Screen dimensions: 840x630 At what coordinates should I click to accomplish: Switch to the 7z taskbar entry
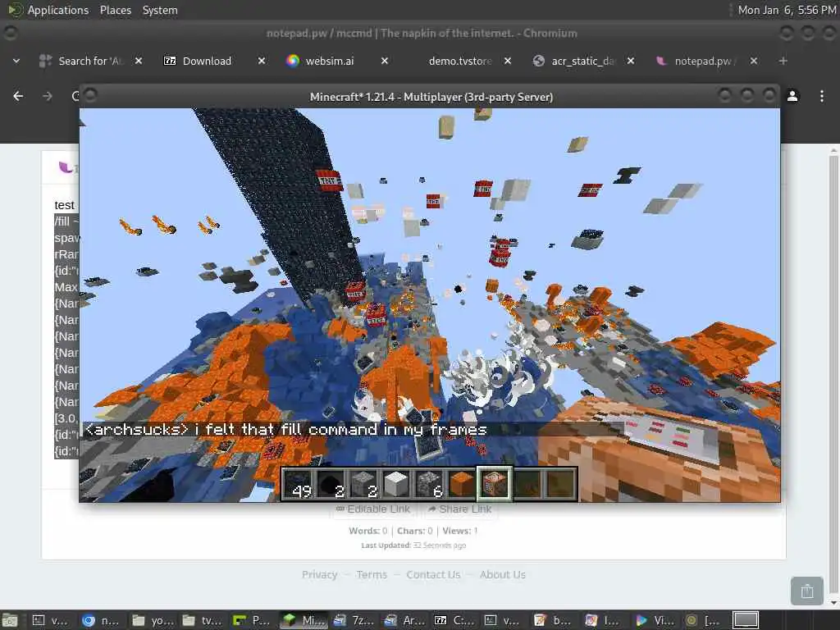point(354,620)
